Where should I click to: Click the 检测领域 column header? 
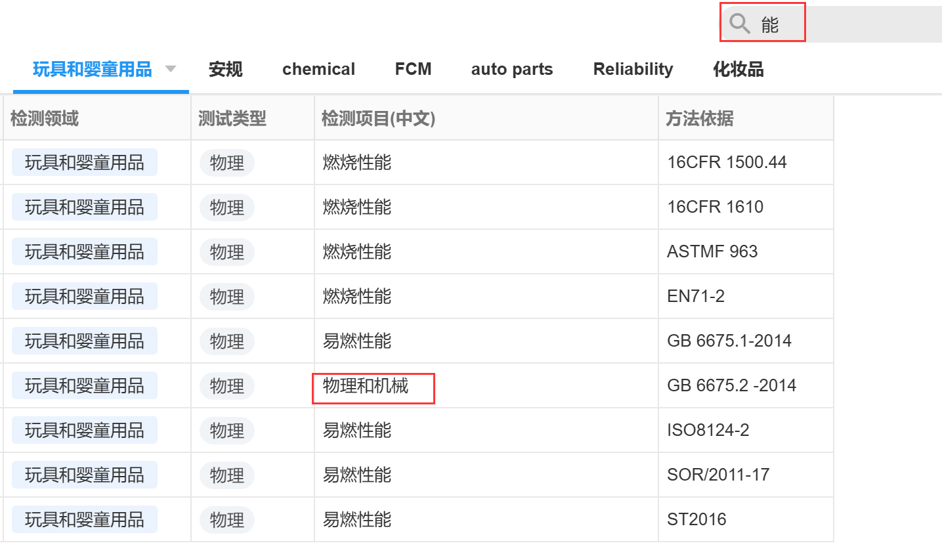point(45,118)
